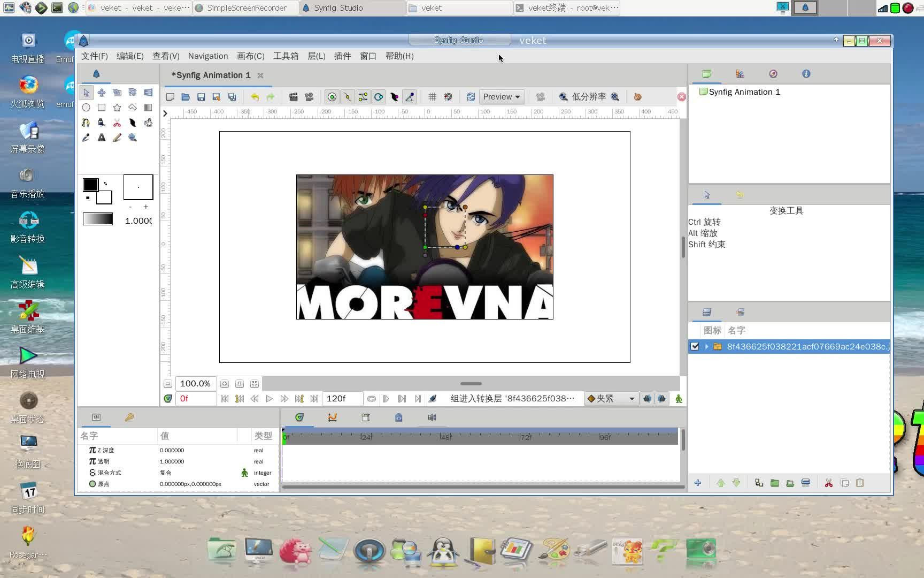Open the Preview quality dropdown

[502, 97]
